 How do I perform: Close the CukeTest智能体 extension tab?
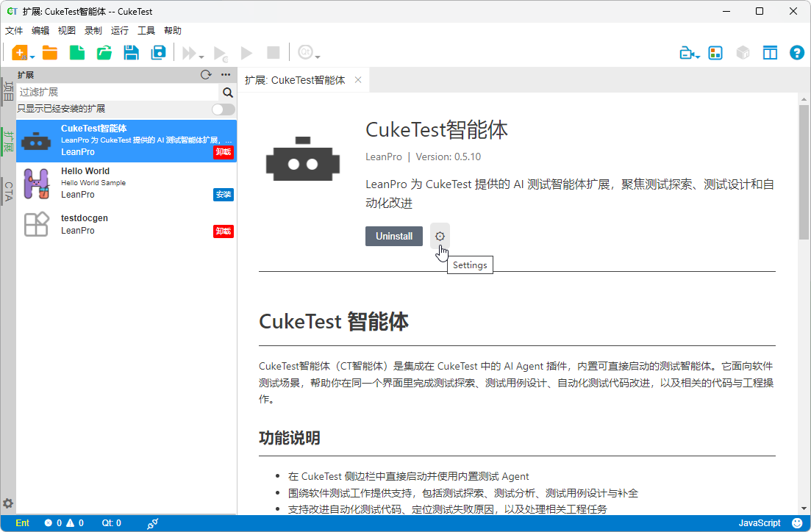pos(358,80)
